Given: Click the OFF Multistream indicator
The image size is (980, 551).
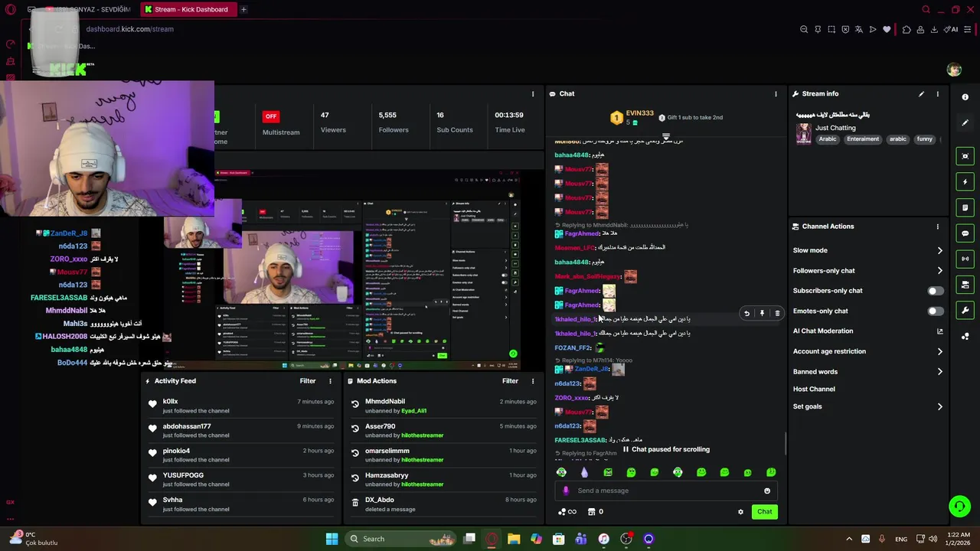Looking at the screenshot, I should point(270,116).
